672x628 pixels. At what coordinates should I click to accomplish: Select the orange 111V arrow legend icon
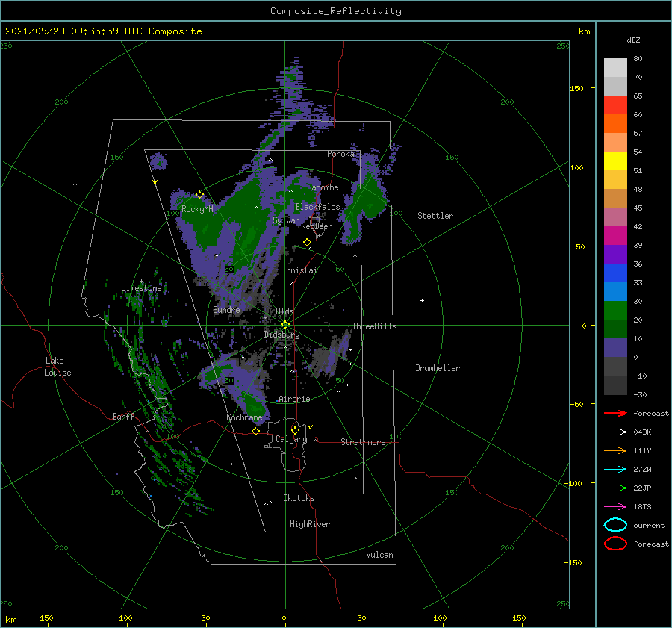[615, 450]
